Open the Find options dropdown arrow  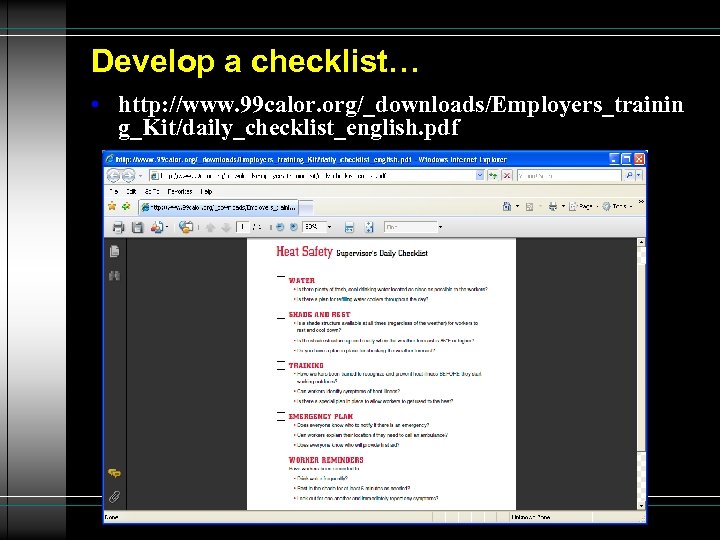pos(440,227)
